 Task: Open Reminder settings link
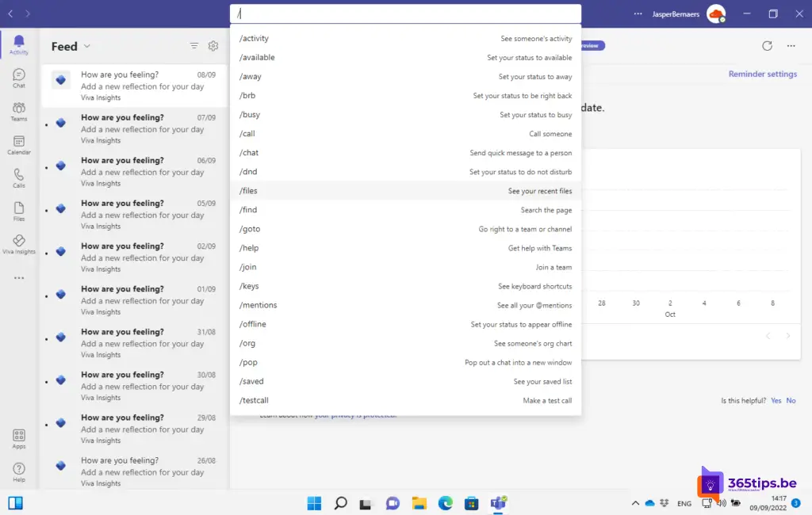point(762,74)
